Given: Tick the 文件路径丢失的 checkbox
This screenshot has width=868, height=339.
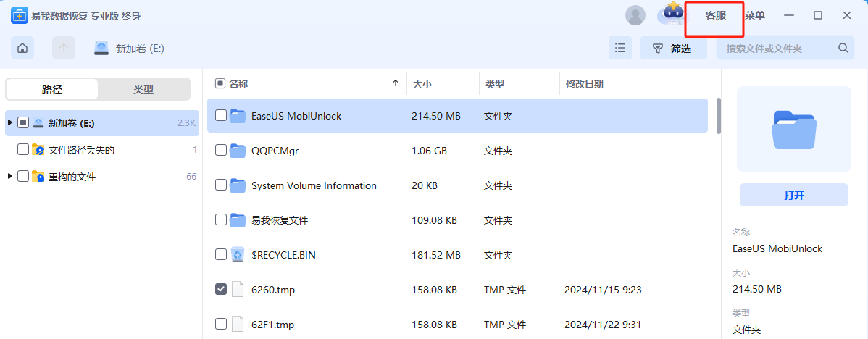Looking at the screenshot, I should tap(23, 149).
